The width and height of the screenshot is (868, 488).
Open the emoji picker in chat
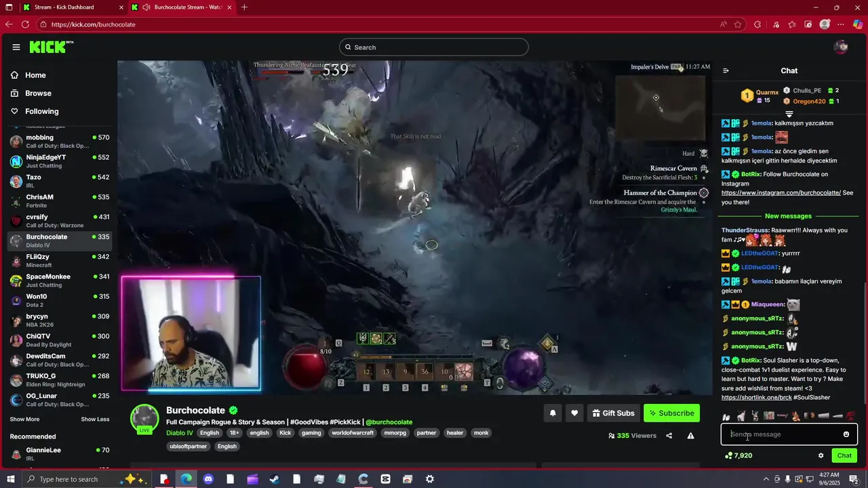click(846, 434)
